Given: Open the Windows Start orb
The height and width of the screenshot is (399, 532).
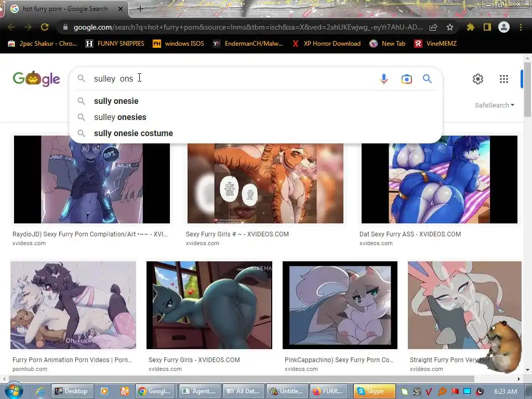Looking at the screenshot, I should 14,391.
